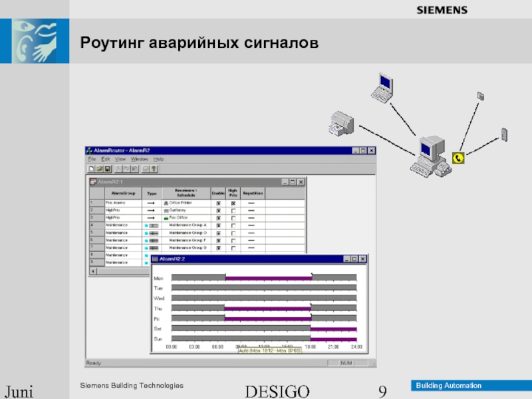This screenshot has height=399, width=532.
Task: Click the Type column header
Action: click(x=152, y=193)
